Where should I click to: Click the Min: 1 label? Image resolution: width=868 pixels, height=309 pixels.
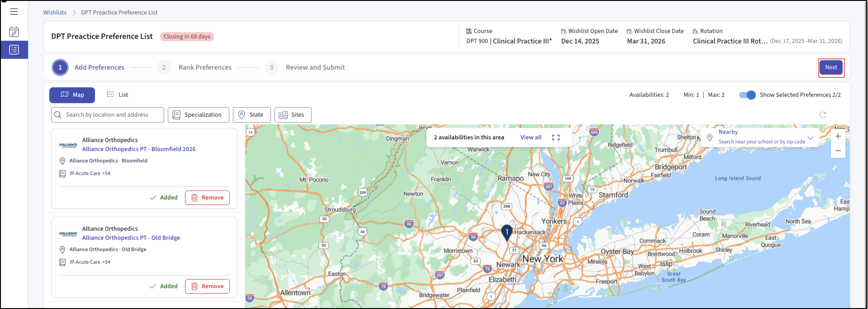pos(691,95)
